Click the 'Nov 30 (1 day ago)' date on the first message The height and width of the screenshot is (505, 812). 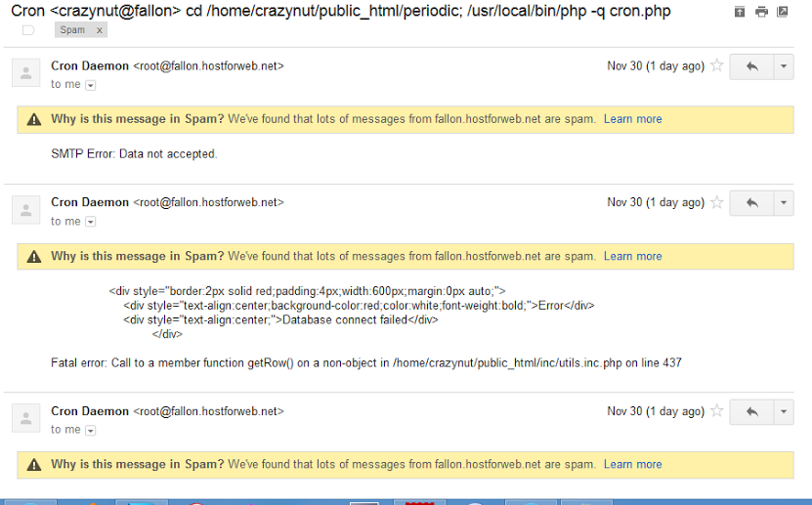(656, 66)
